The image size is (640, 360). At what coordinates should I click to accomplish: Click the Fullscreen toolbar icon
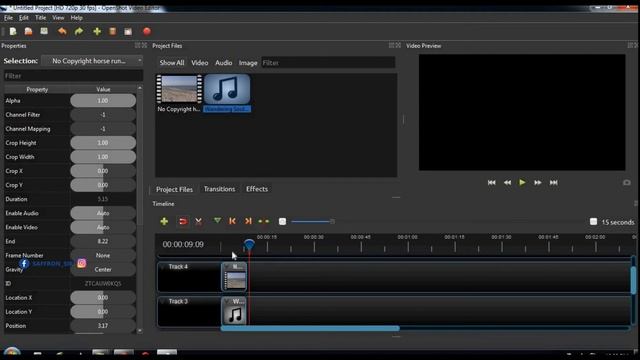(128, 31)
